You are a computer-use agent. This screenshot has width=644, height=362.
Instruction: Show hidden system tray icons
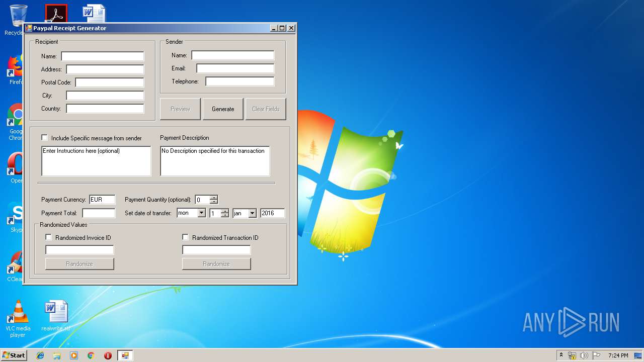tap(561, 355)
